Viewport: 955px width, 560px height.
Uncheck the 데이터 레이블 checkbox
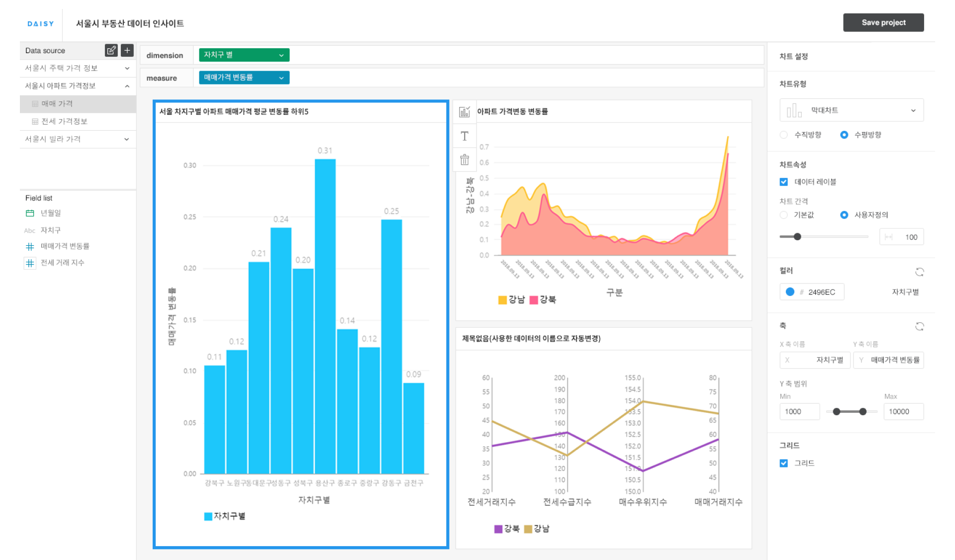pos(784,182)
